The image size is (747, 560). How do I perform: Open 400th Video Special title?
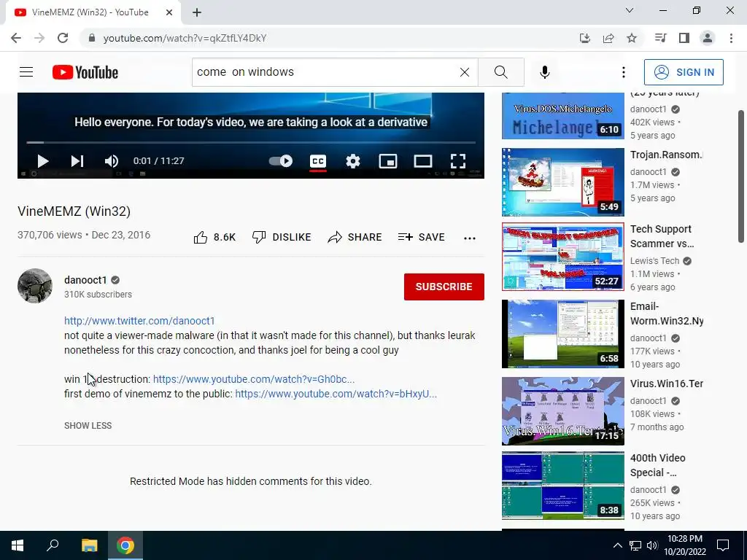(x=658, y=465)
